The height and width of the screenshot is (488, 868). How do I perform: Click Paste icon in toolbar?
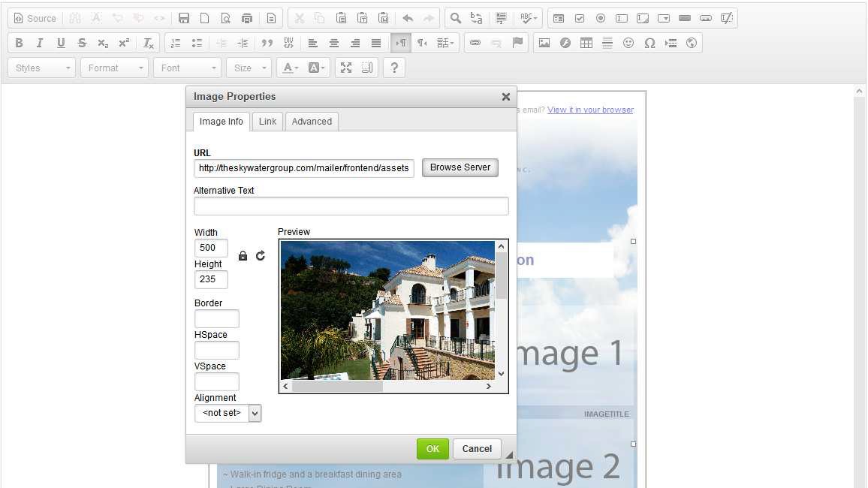click(x=341, y=18)
